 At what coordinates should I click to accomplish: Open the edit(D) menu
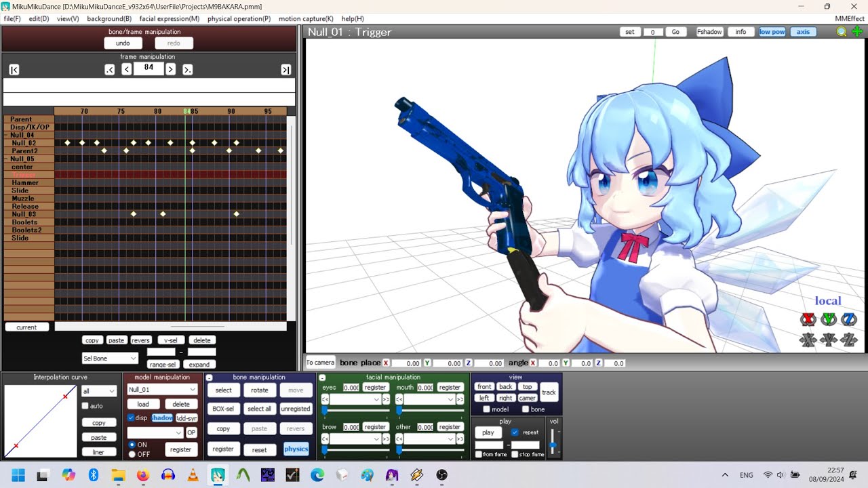[x=39, y=19]
